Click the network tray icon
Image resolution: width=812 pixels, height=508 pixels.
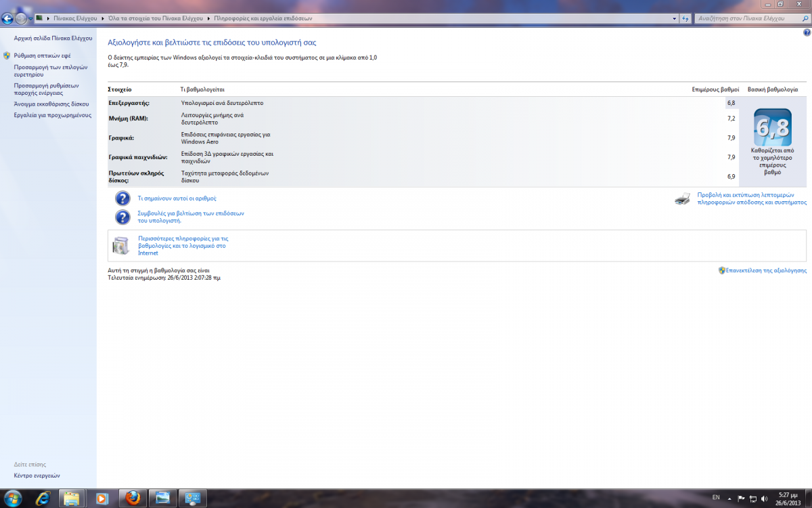pos(752,499)
